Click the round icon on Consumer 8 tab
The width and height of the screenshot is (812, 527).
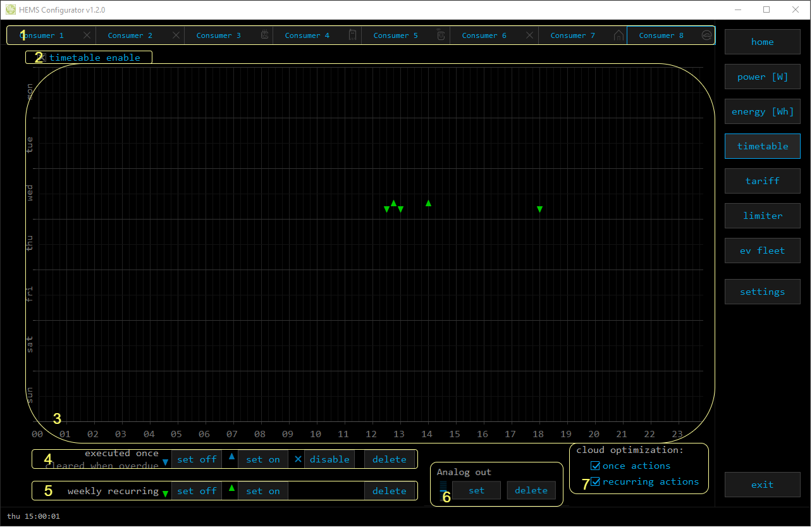706,35
